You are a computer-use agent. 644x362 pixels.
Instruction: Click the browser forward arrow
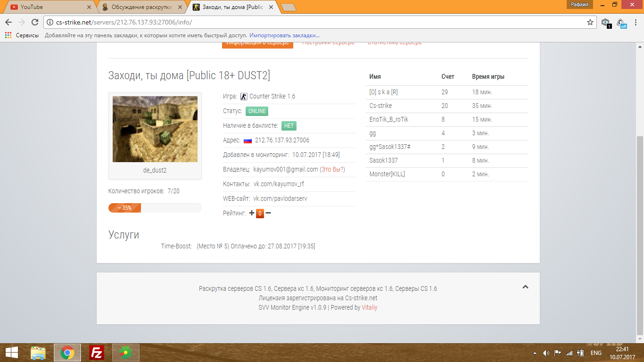tap(22, 22)
